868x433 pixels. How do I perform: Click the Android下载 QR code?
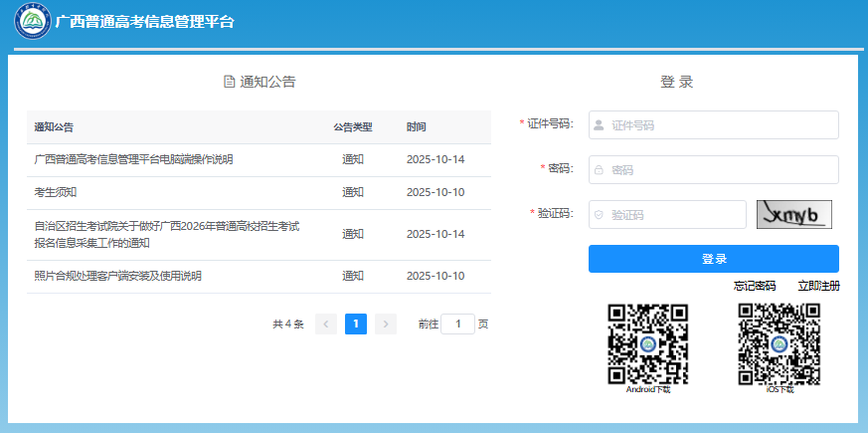(x=647, y=343)
